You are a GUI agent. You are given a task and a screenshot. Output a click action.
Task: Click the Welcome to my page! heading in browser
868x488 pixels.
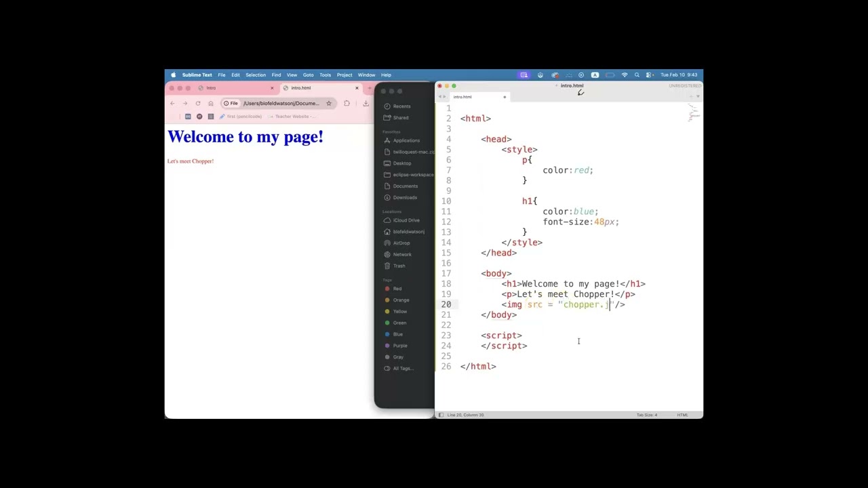click(245, 137)
